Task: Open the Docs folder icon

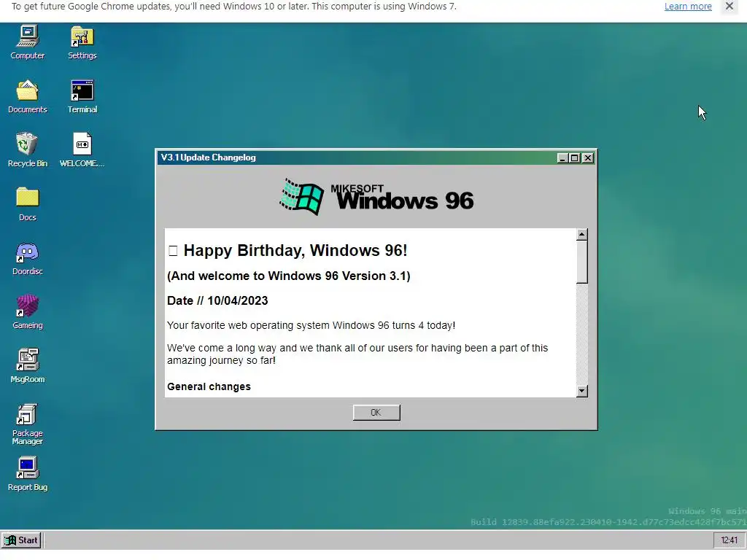Action: tap(28, 204)
